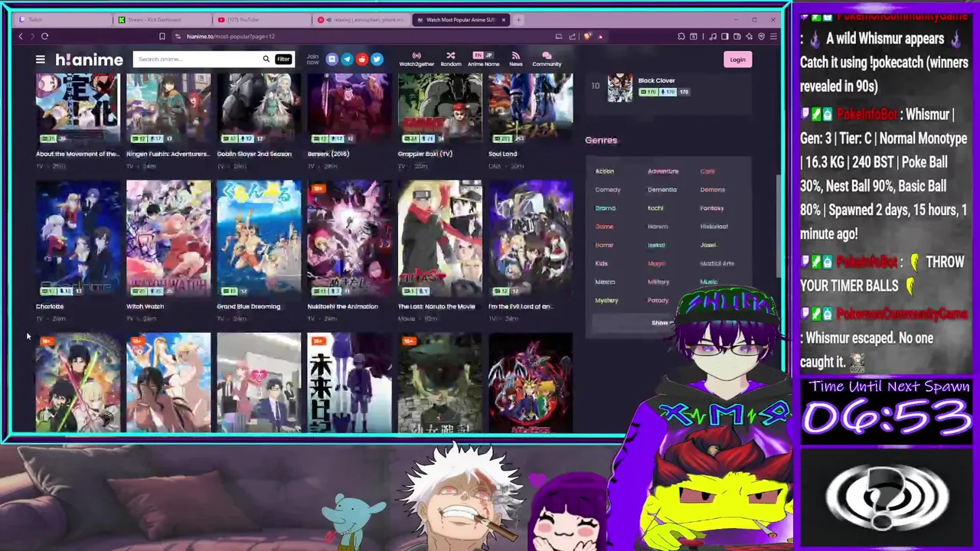
Task: Go forward in the browser
Action: 32,36
